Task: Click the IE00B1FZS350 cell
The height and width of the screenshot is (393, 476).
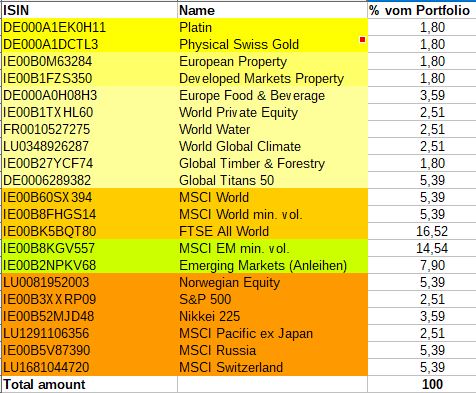Action: pyautogui.click(x=89, y=78)
